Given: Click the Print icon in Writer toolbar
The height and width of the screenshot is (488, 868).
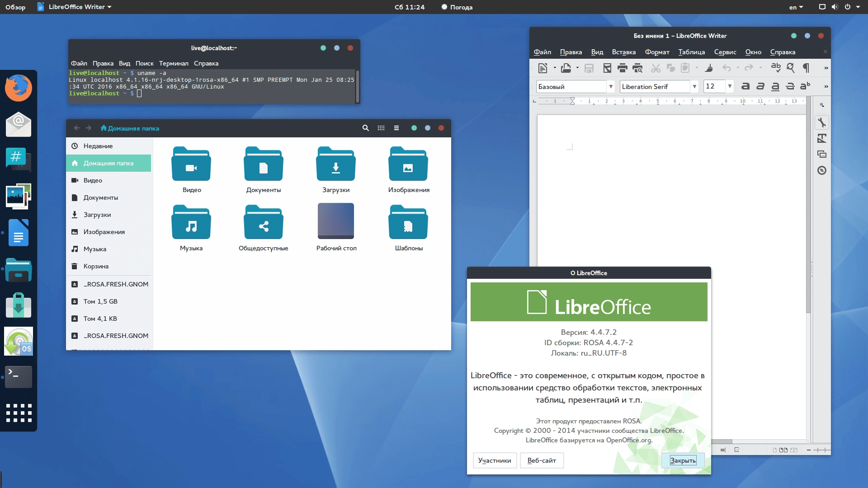Looking at the screenshot, I should pos(622,68).
